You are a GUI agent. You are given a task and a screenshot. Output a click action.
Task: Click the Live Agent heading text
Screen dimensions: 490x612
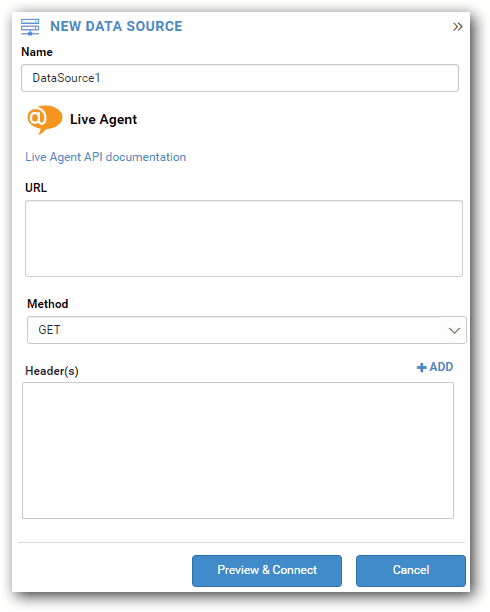tap(103, 119)
